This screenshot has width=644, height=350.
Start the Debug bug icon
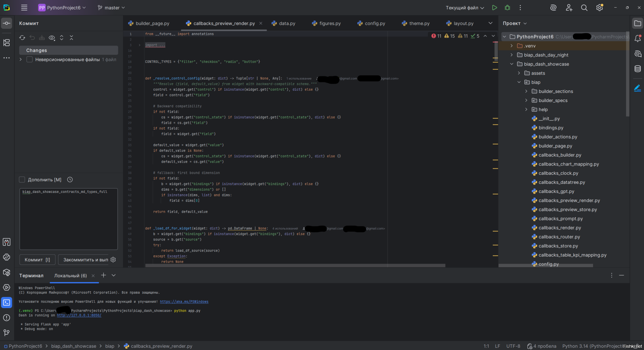click(x=507, y=8)
